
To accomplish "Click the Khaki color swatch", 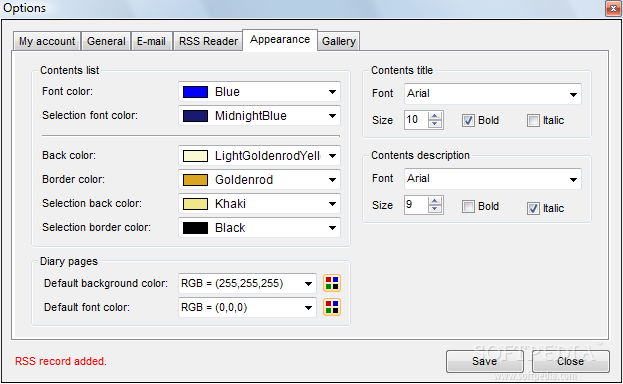I will tap(195, 204).
